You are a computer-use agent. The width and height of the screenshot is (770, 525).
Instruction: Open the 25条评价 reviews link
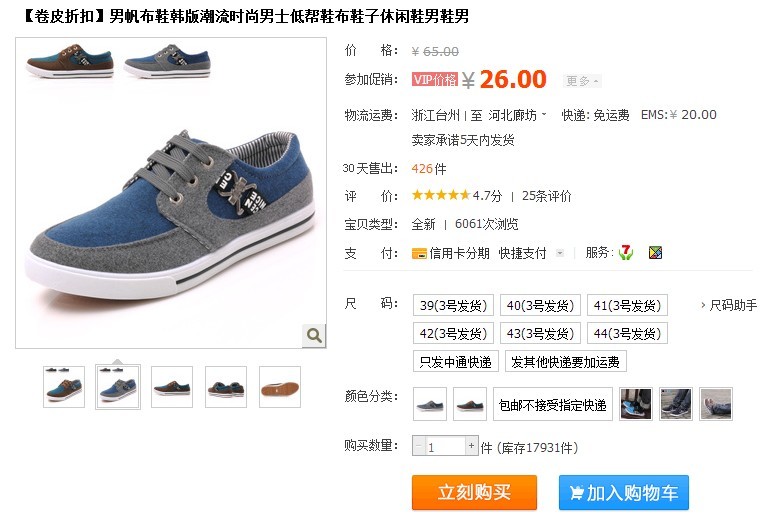[547, 196]
